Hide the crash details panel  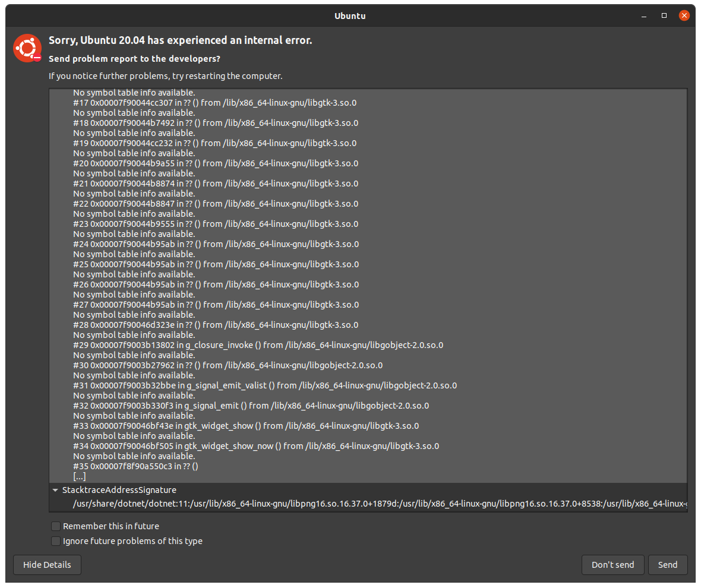click(x=46, y=565)
